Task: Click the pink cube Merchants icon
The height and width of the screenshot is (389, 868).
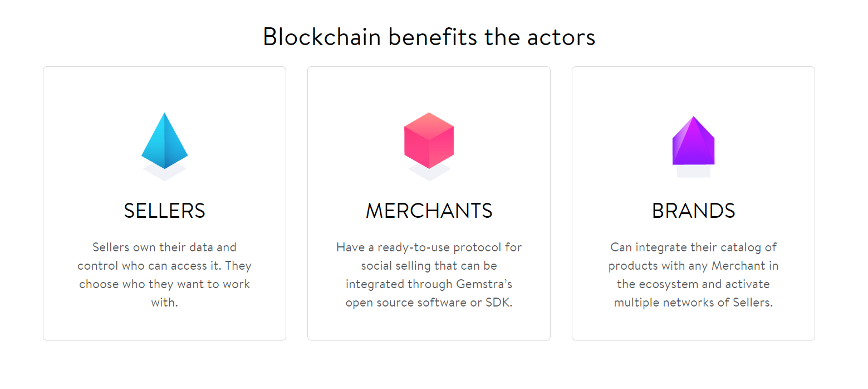Action: [x=429, y=140]
